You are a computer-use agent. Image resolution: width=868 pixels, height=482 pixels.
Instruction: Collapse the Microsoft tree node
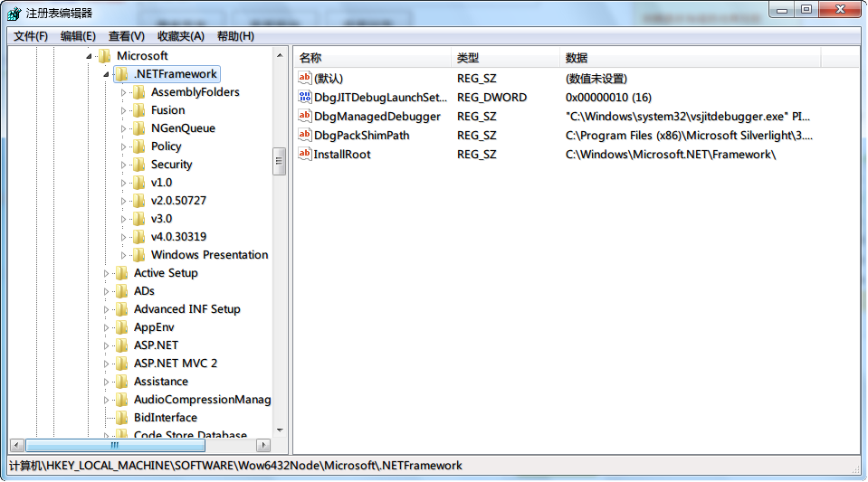[89, 56]
